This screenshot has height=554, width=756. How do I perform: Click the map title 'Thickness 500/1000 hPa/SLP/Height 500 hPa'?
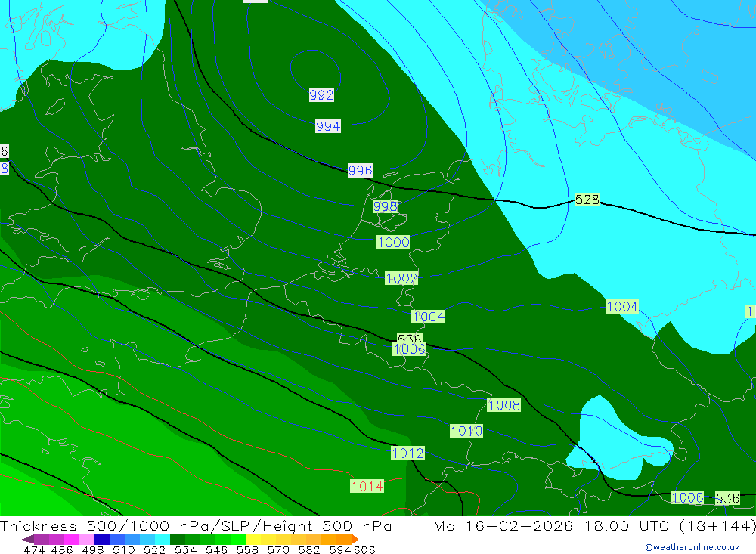(x=196, y=526)
